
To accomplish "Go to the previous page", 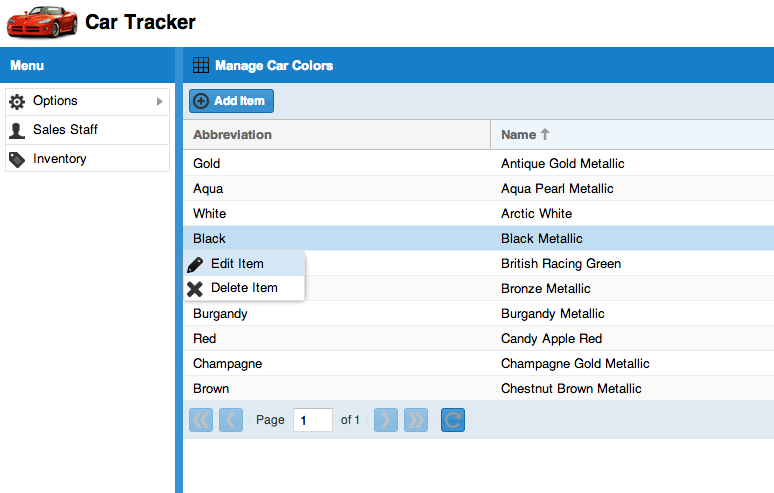I will pos(231,420).
